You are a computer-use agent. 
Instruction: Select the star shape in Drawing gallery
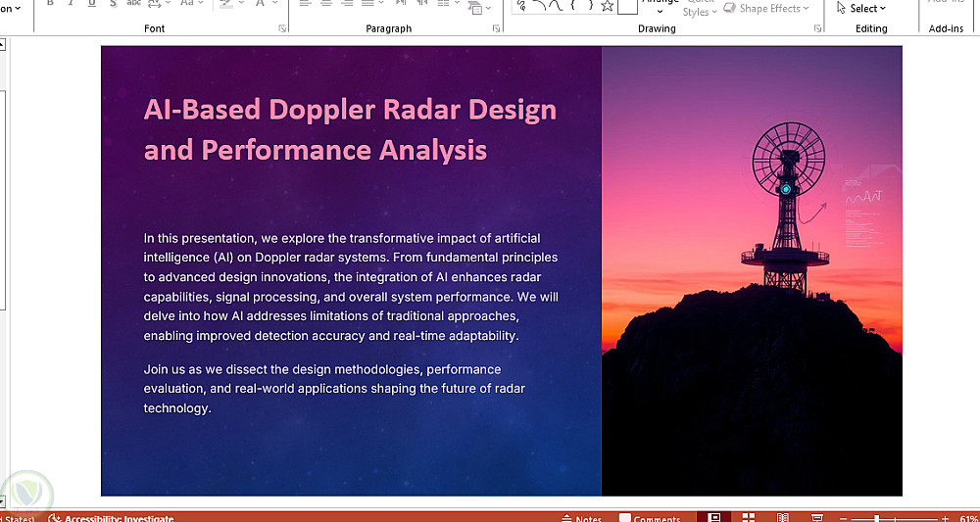coord(607,6)
